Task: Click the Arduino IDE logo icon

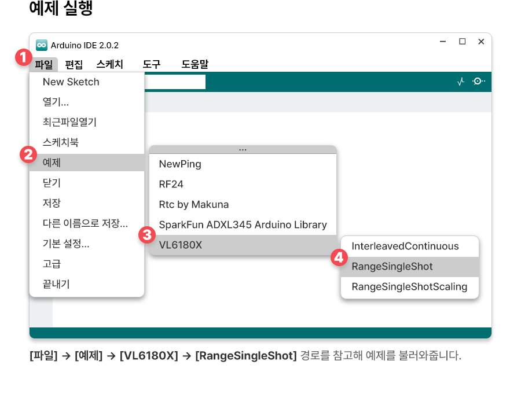Action: click(x=42, y=45)
